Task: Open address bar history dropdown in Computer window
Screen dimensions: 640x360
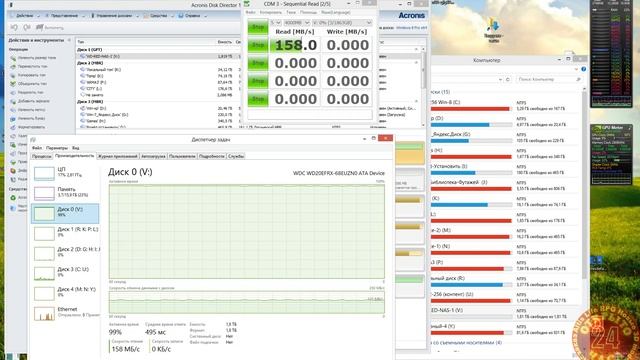Action: pos(500,80)
